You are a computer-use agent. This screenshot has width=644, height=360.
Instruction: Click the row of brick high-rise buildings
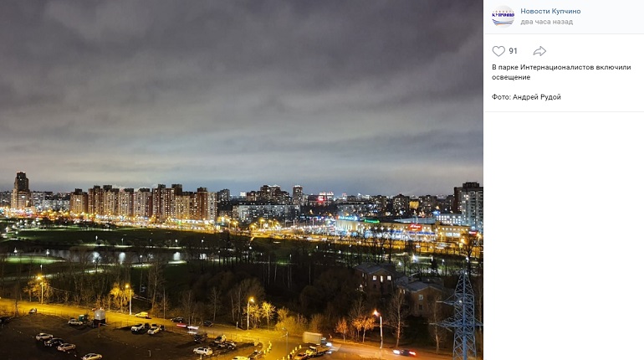coord(143,203)
